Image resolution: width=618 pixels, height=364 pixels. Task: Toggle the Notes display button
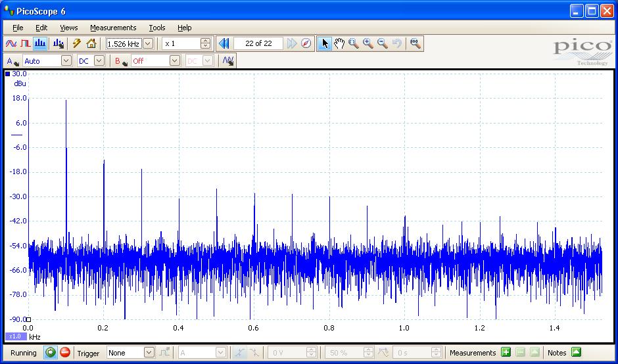point(576,353)
